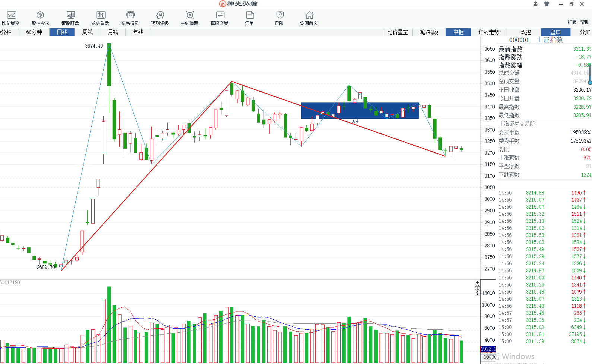Click the 上海证券交易所 label
The width and height of the screenshot is (592, 364).
517,124
